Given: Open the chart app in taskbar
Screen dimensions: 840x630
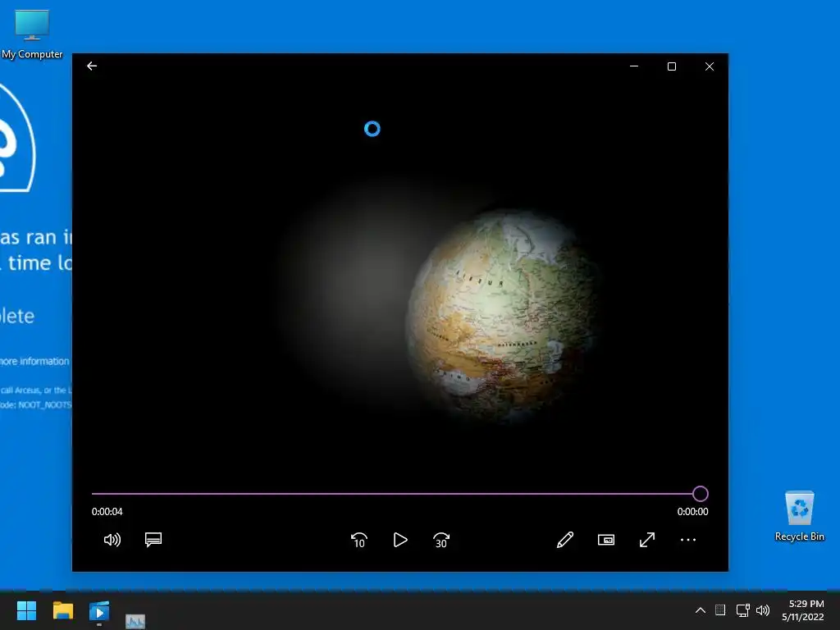Looking at the screenshot, I should (x=135, y=621).
